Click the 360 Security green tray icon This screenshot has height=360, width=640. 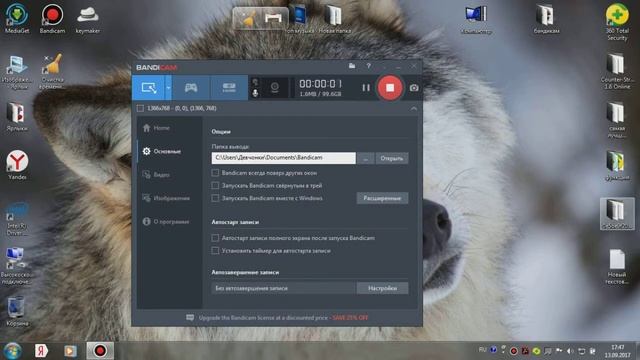point(536,351)
